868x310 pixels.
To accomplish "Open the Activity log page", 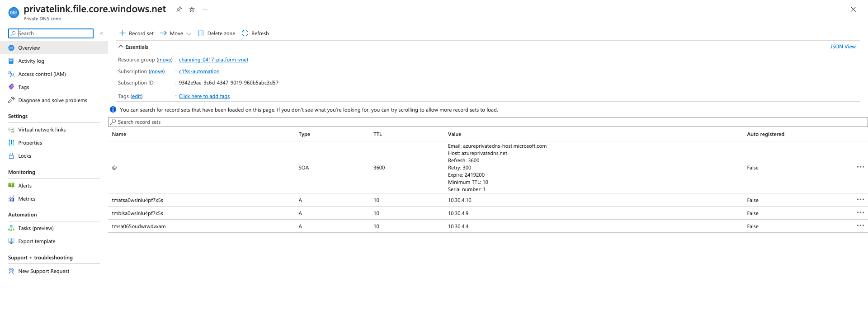I will tap(31, 61).
